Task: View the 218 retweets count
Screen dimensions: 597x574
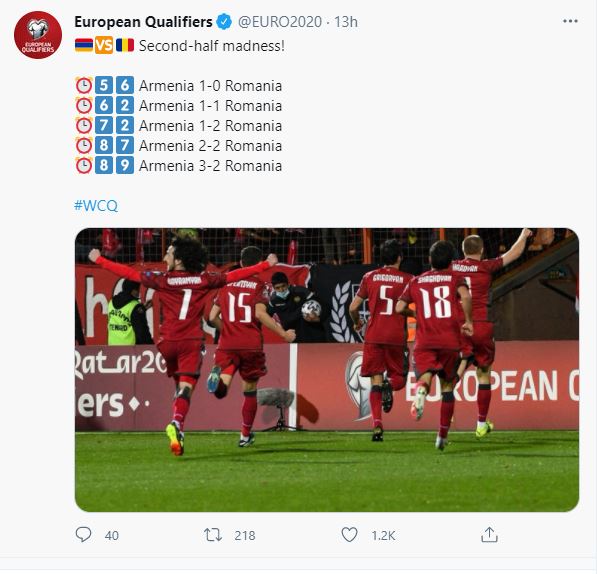Action: point(245,536)
